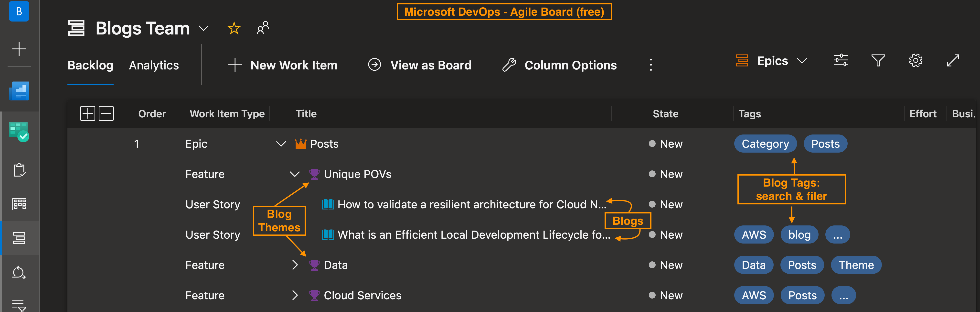Click View as Board
980x312 pixels.
click(420, 65)
